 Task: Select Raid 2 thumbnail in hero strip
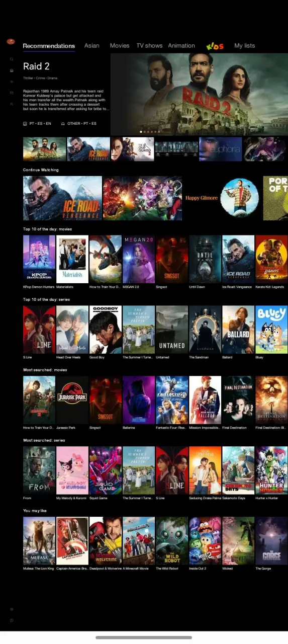(45, 149)
